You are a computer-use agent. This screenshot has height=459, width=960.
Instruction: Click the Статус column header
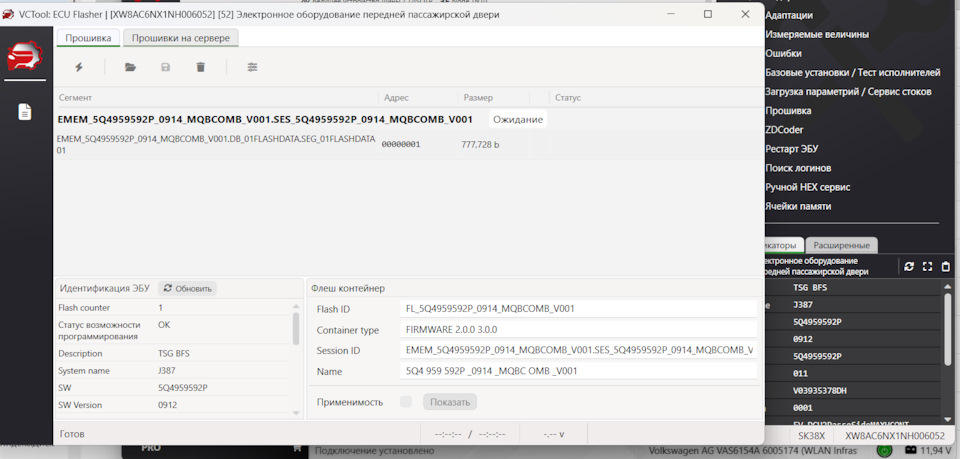coord(568,97)
